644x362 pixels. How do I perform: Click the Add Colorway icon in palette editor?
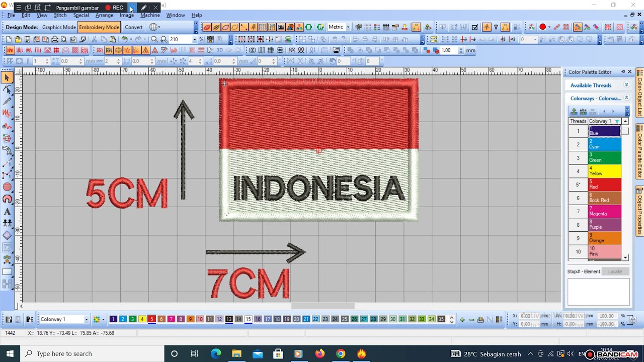pos(574,111)
